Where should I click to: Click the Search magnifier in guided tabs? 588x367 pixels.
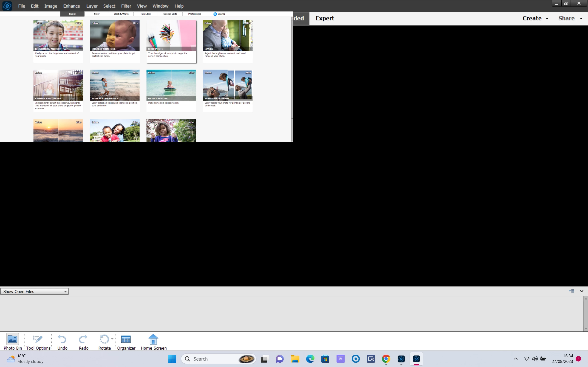coord(215,14)
